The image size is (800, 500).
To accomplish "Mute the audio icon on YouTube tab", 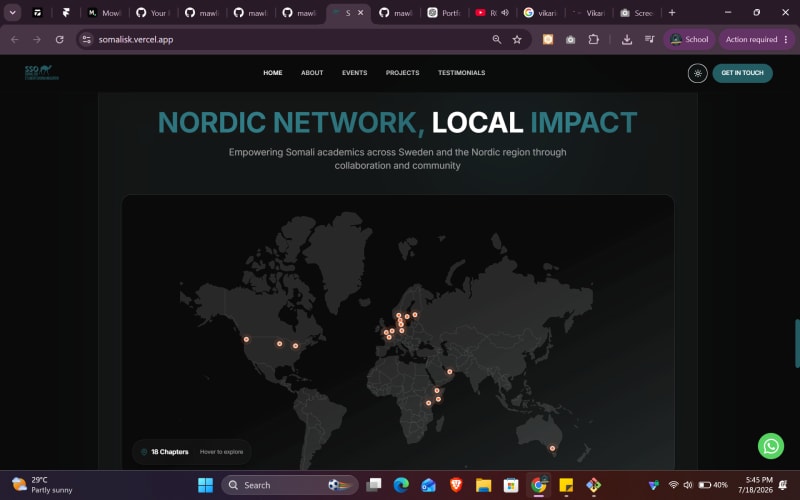I will pyautogui.click(x=505, y=13).
